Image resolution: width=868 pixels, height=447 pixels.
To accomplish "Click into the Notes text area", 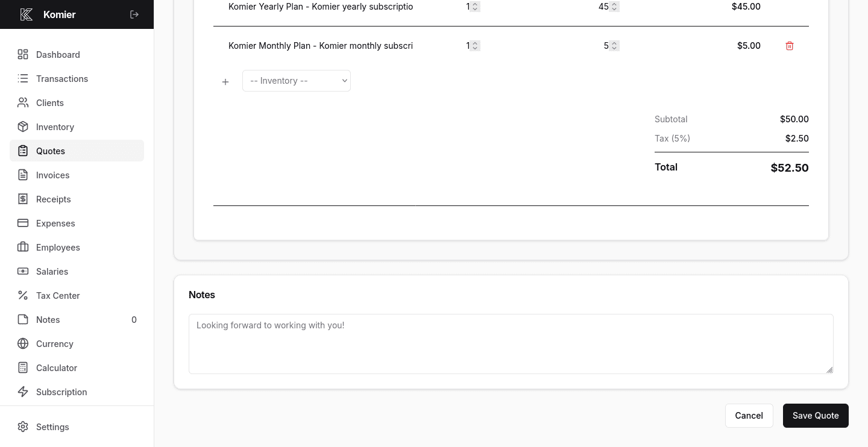I will coord(511,343).
